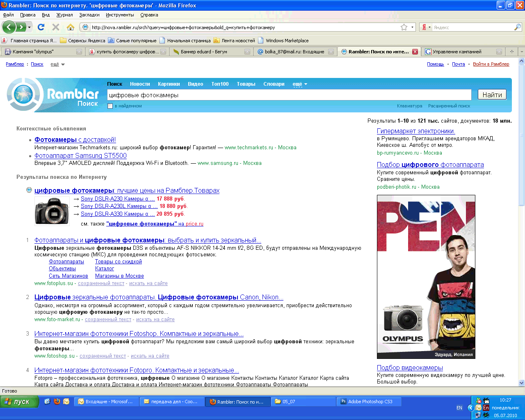The image size is (525, 420).
Task: Open the Фотоаппарат Samsung ST5500 ad link
Action: (x=80, y=156)
